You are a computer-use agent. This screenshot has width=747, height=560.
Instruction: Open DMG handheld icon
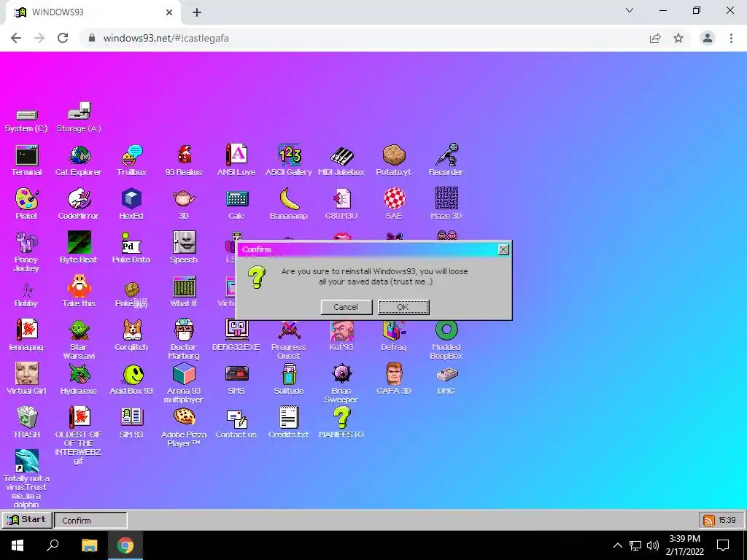[446, 374]
